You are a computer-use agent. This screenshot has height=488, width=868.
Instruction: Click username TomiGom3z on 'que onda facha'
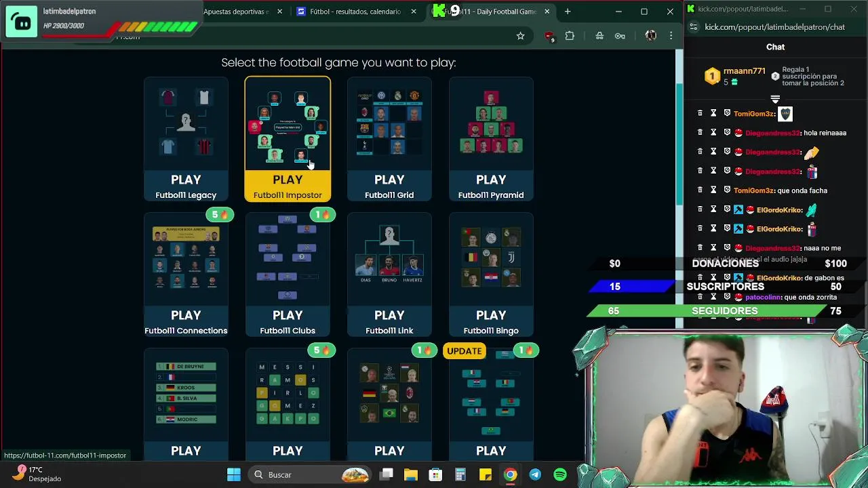click(753, 190)
